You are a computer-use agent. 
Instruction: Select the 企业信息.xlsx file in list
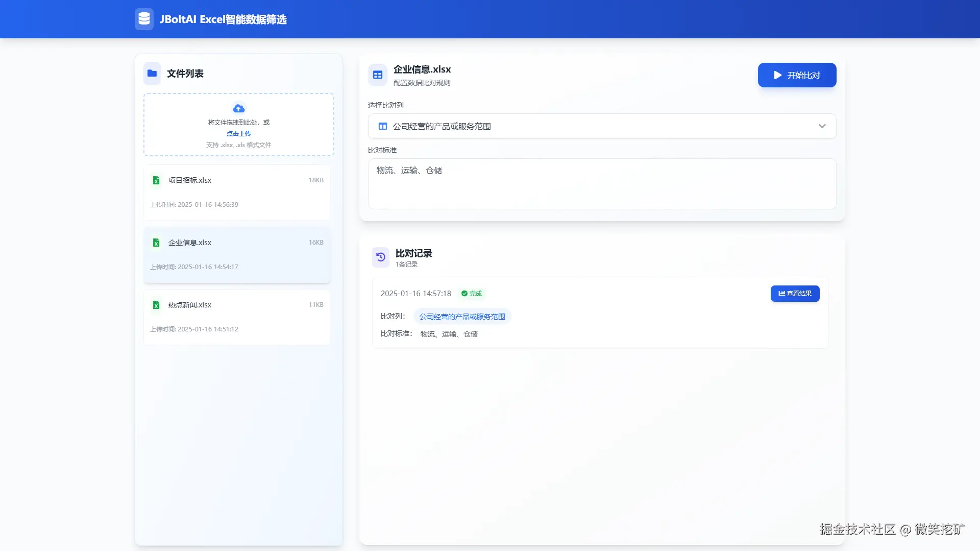(x=237, y=255)
